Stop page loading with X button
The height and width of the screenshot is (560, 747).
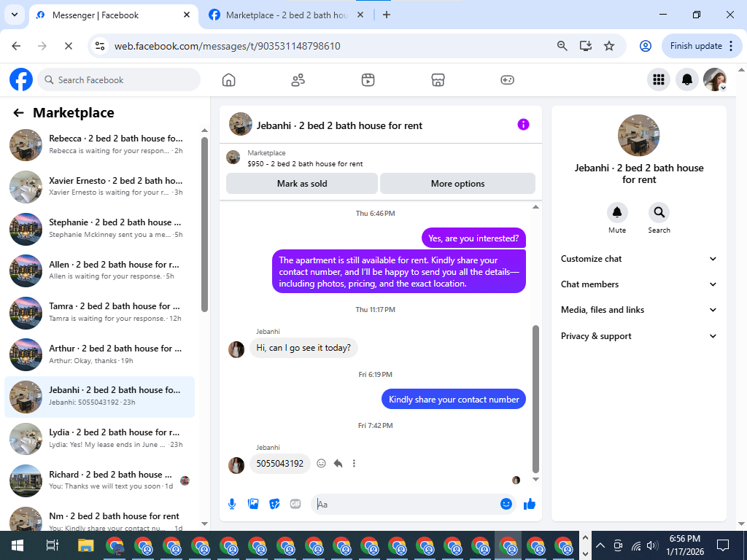tap(68, 46)
